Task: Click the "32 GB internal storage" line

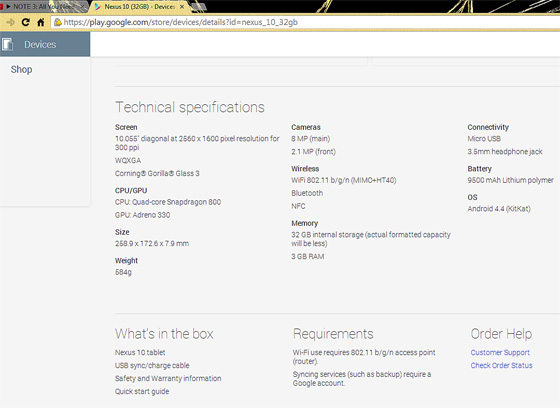Action: coord(371,239)
